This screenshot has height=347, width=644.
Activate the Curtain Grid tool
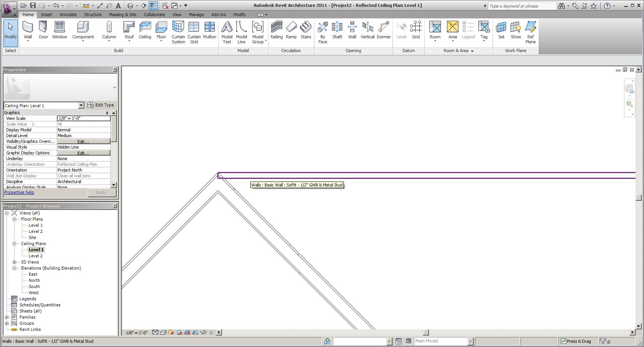click(194, 32)
